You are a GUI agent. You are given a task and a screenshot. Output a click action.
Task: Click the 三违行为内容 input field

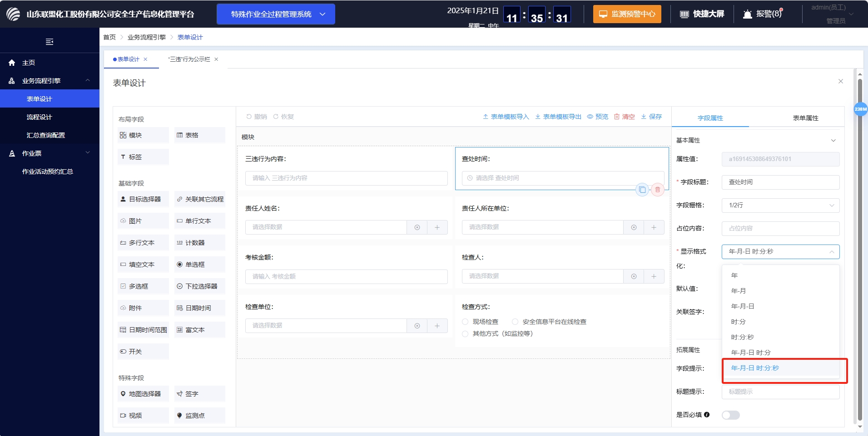[x=346, y=178]
